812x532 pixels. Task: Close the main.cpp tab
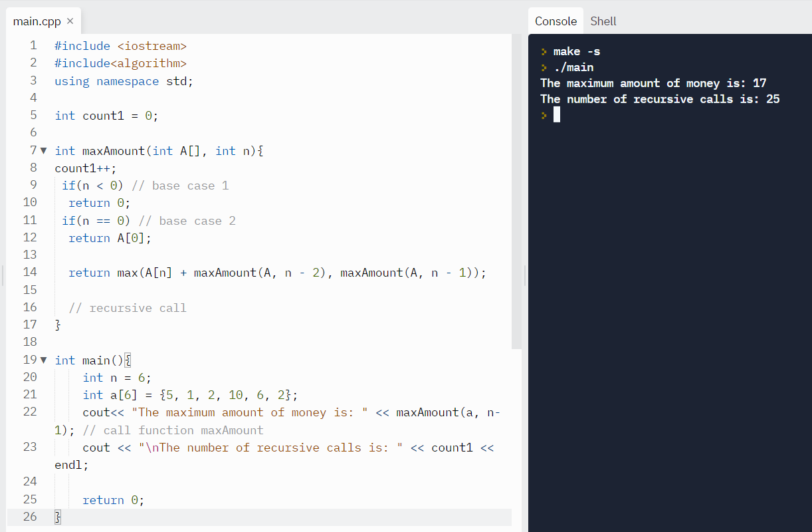coord(69,21)
